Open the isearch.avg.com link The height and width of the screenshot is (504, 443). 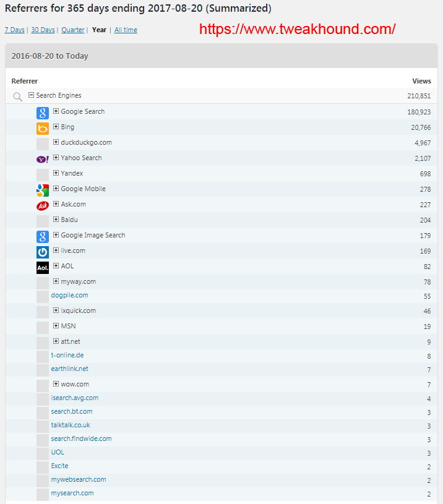(75, 398)
